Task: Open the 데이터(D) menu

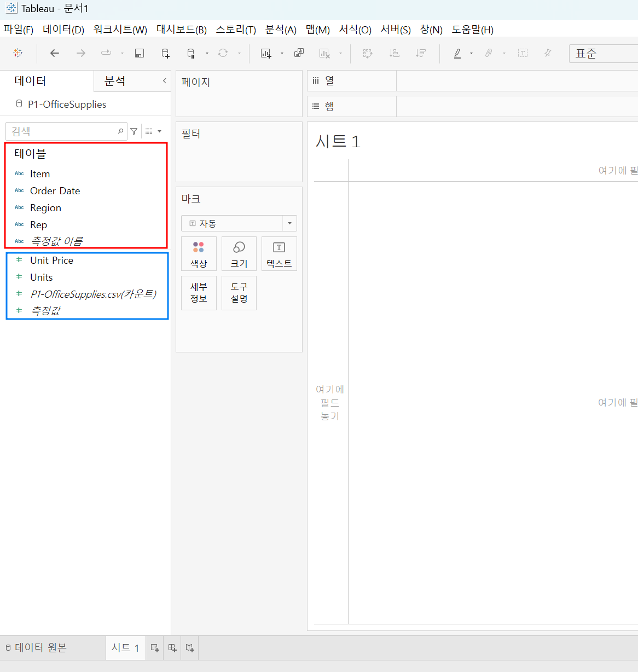Action: tap(63, 30)
